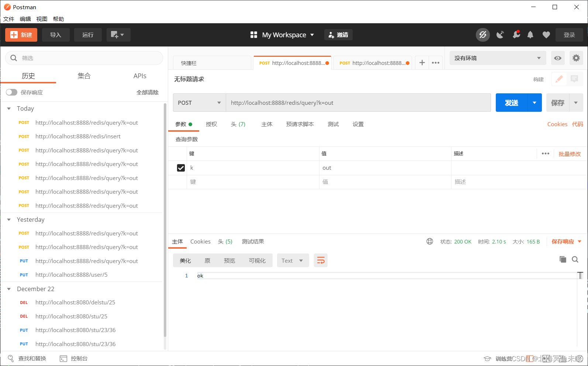Select the Tests (测试) tab
Viewport: 588px width, 366px height.
pos(333,124)
